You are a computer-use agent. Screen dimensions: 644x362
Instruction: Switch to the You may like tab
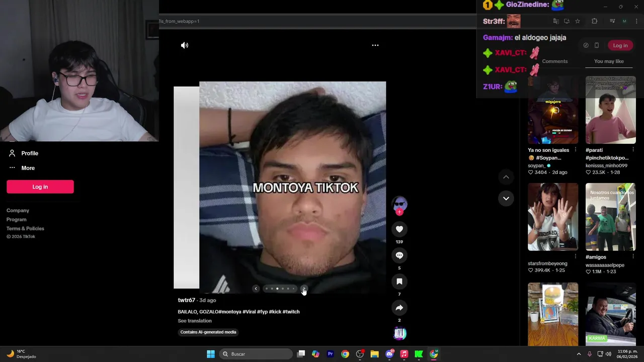(609, 61)
